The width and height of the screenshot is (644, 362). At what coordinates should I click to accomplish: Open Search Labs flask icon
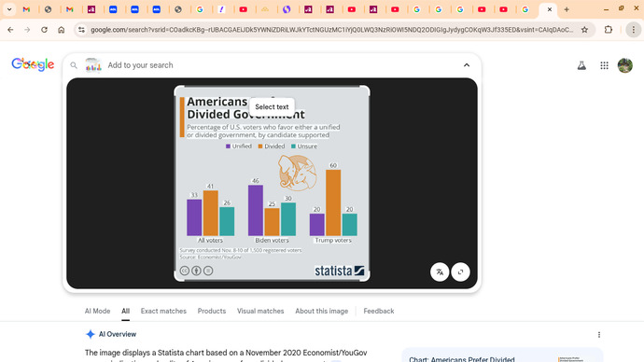(x=581, y=65)
